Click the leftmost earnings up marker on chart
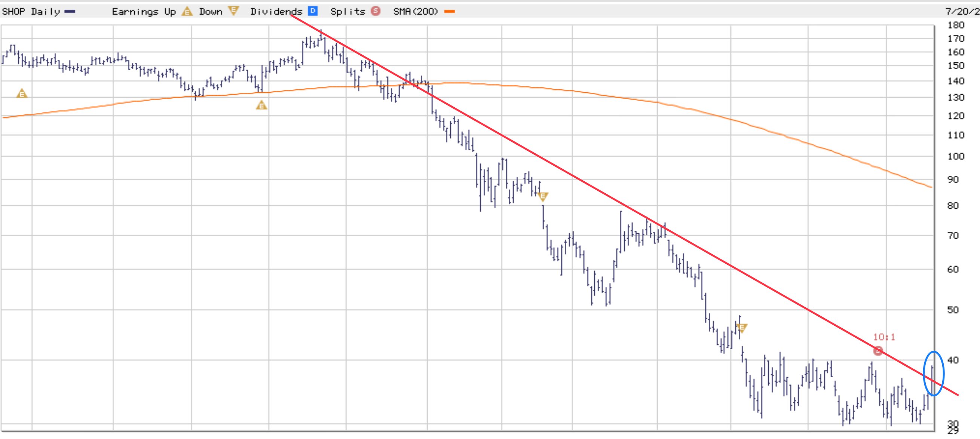 pos(22,93)
